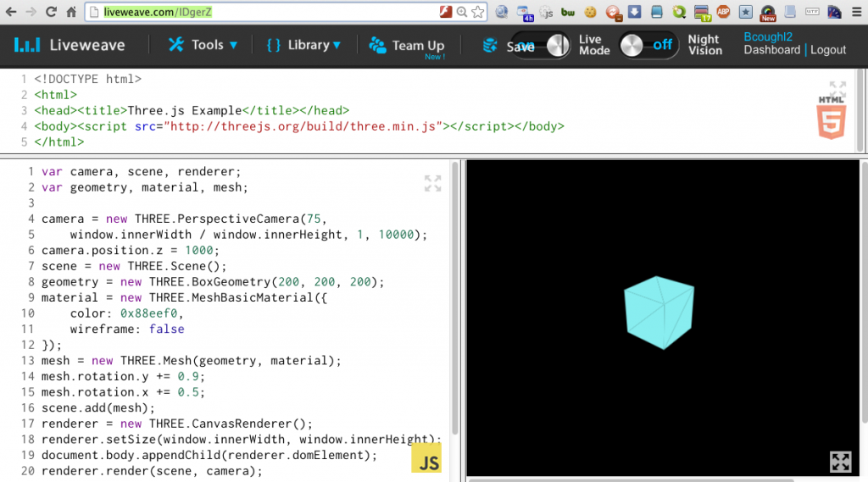Open the gear 'js' extension icon
The image size is (868, 482).
[546, 12]
